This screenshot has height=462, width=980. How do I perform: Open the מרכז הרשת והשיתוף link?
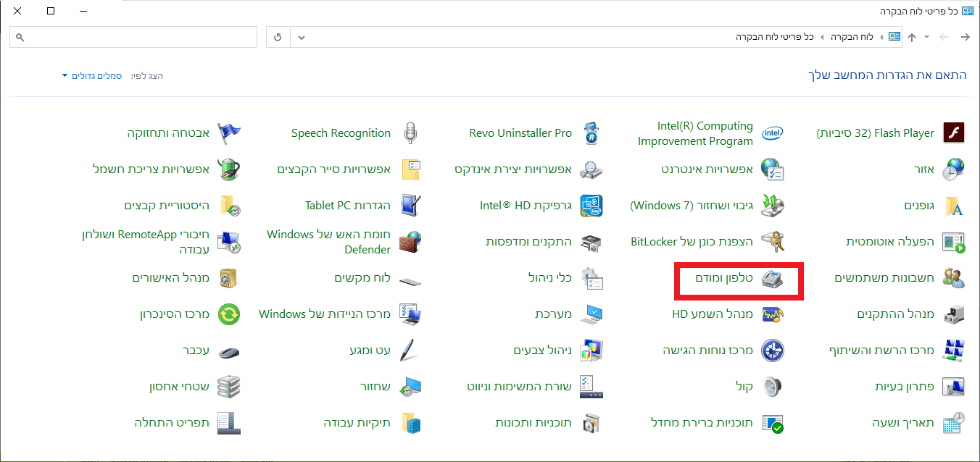[x=881, y=350]
